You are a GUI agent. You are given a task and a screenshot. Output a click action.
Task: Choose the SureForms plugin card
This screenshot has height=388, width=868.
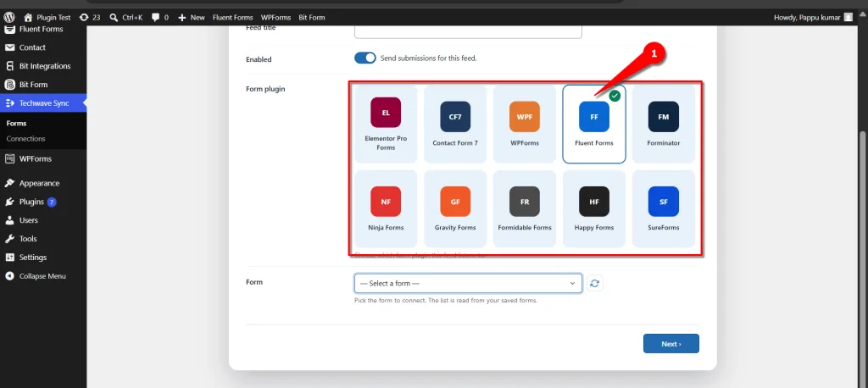(663, 208)
